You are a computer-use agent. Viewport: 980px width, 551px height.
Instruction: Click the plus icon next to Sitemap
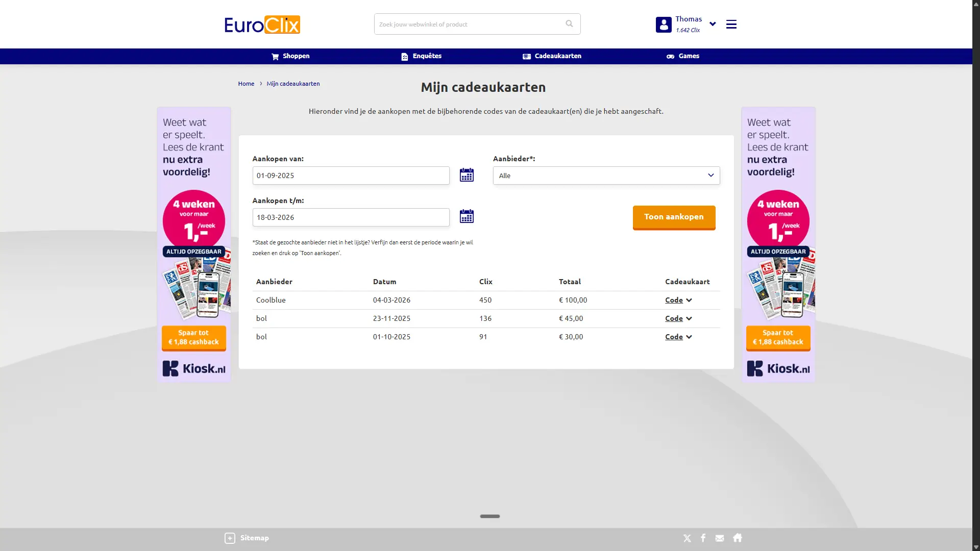pos(230,538)
